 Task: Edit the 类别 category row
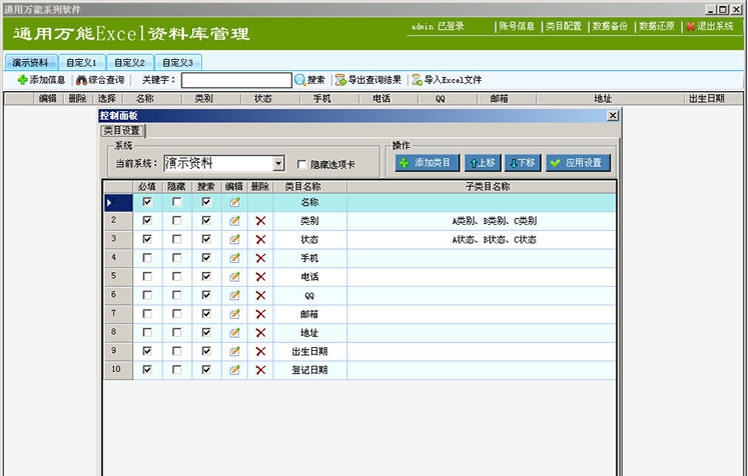tap(234, 221)
